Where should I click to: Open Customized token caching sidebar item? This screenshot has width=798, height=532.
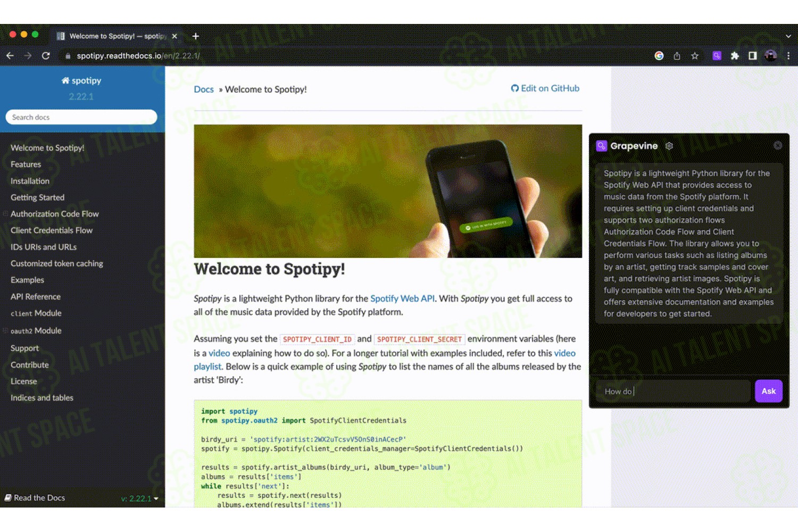57,263
